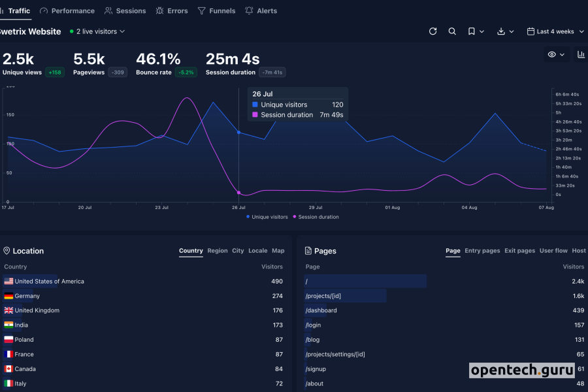Toggle Session duration series in chart legend

(316, 217)
